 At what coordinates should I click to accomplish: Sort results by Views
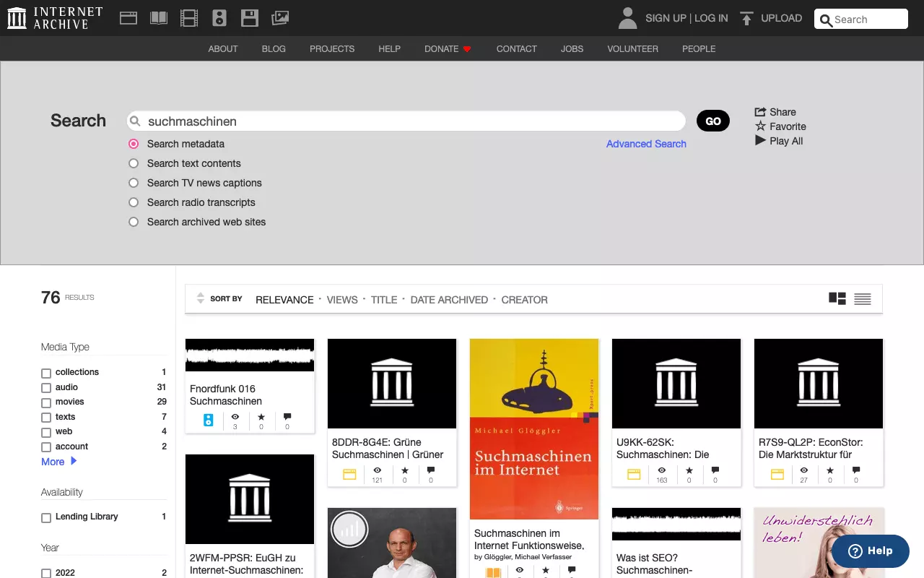(342, 300)
